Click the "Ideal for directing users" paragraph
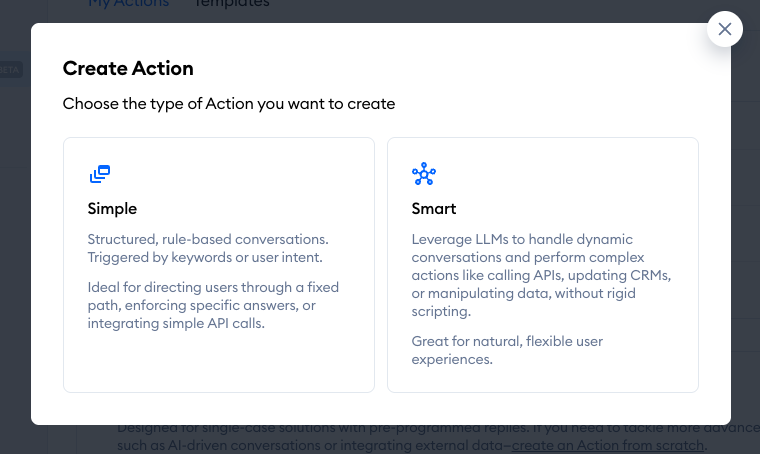The height and width of the screenshot is (454, 760). tap(213, 305)
